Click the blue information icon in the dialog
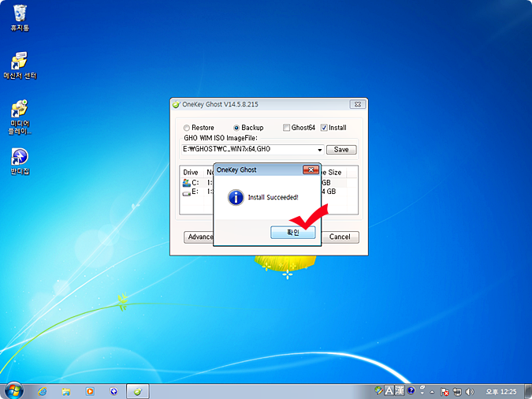Viewport: 532px width, 399px height. coord(236,197)
